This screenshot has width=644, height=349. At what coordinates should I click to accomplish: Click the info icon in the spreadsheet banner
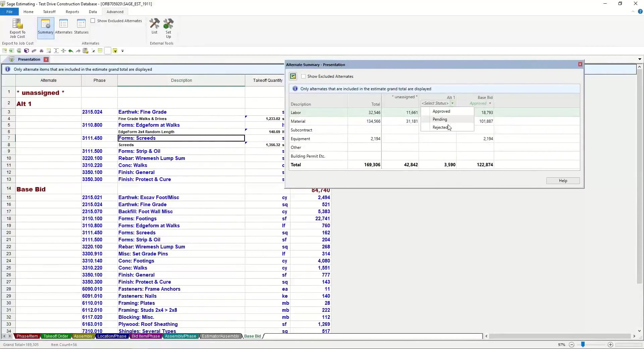pyautogui.click(x=7, y=69)
